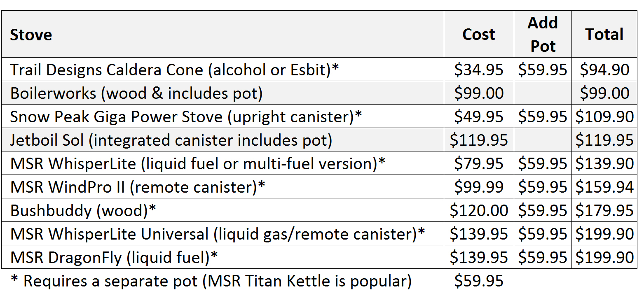Select the $99.99 WindPro II cost
The image size is (644, 291).
tap(479, 187)
